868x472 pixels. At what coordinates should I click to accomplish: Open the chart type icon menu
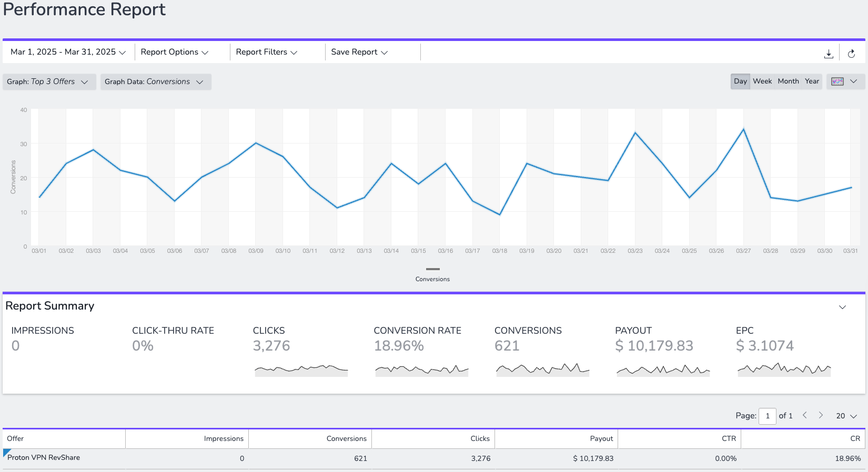(x=845, y=81)
